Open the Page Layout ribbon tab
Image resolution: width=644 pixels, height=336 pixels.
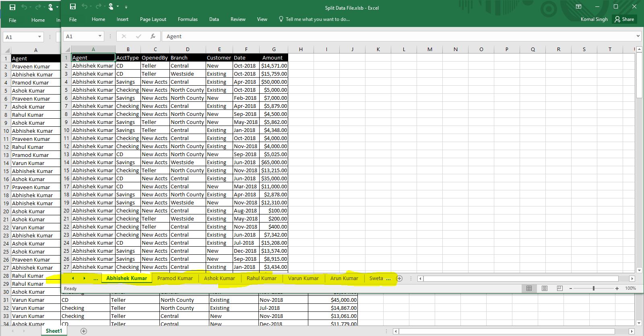point(153,19)
